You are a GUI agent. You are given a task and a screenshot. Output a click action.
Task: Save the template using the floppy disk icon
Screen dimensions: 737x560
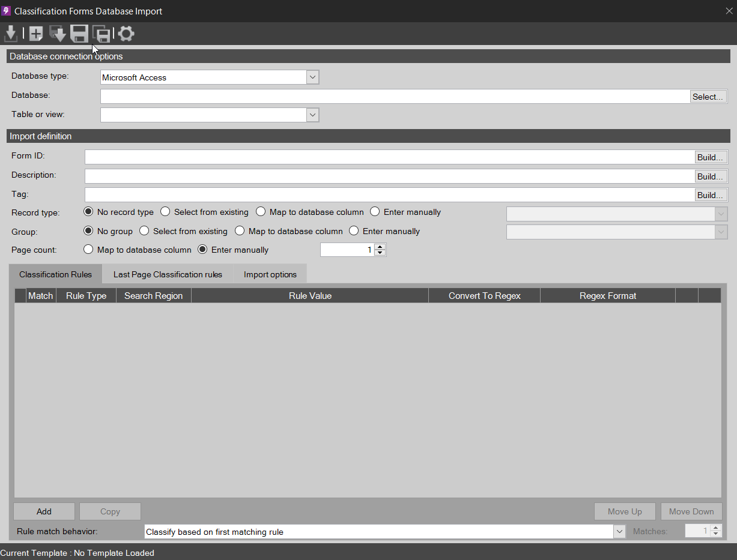click(79, 34)
